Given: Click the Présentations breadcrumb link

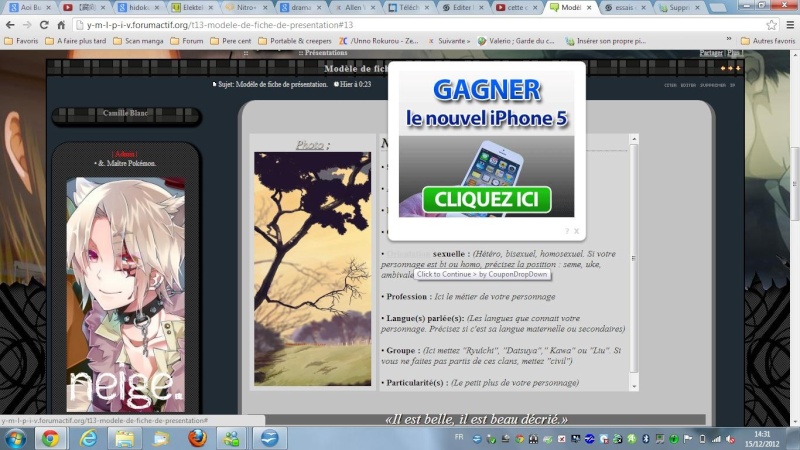Looking at the screenshot, I should 326,53.
